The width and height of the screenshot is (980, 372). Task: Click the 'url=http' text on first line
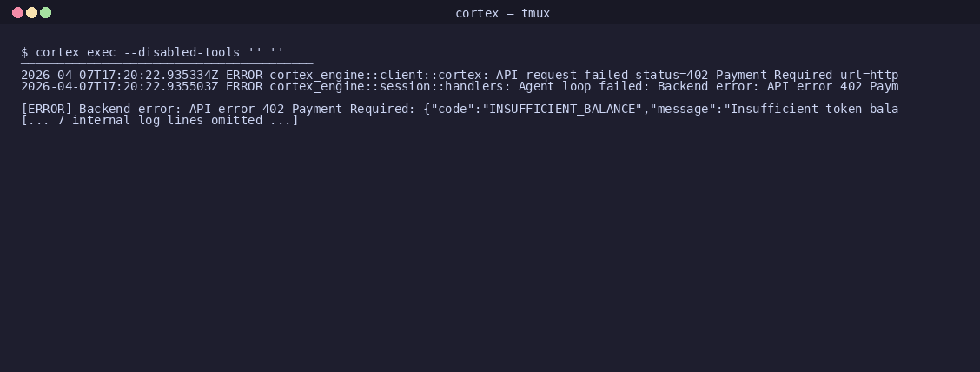coord(870,75)
